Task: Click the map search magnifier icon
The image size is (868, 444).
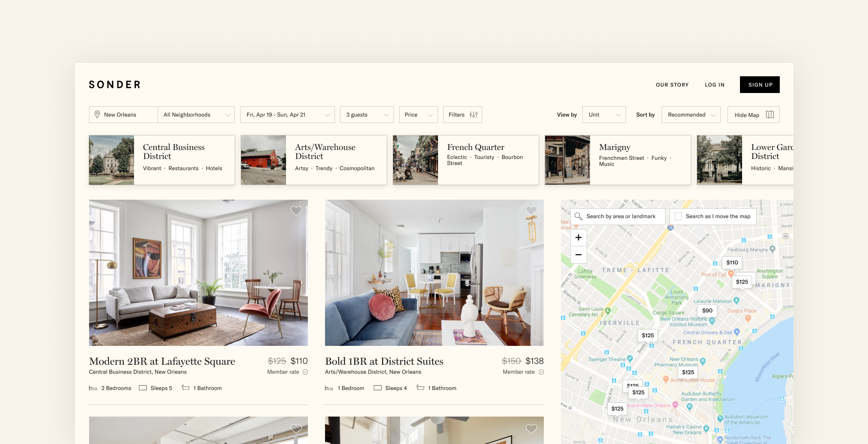Action: click(x=578, y=216)
